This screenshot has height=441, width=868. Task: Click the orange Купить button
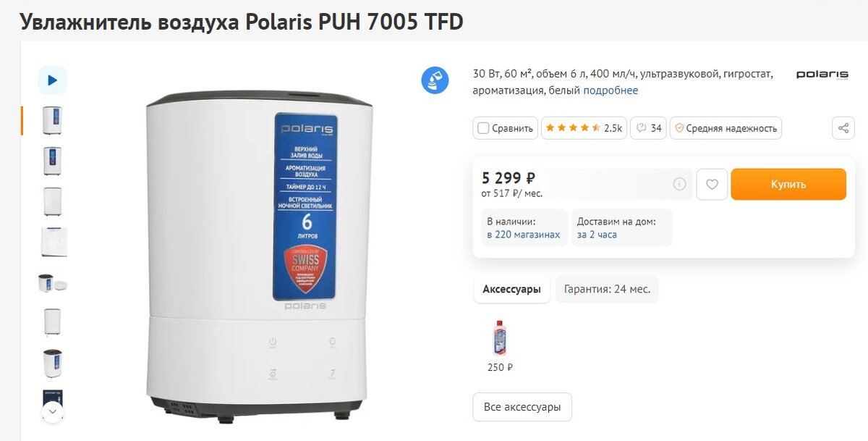[788, 185]
